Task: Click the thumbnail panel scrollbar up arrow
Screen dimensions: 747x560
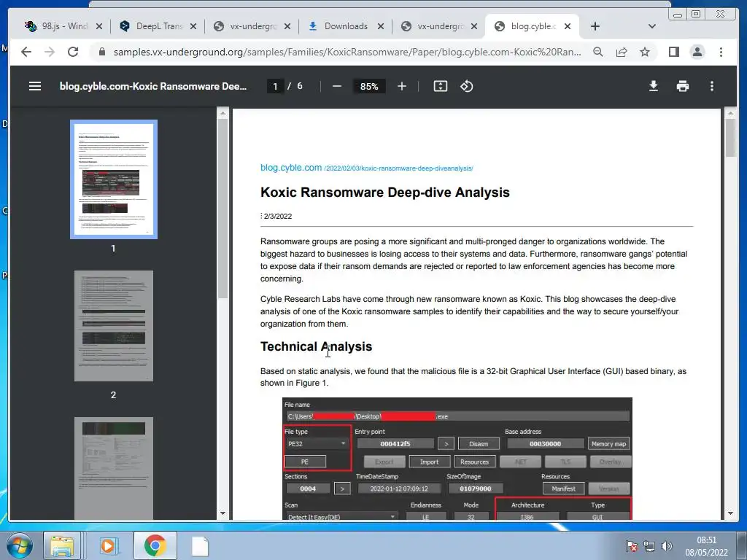Action: [x=222, y=113]
